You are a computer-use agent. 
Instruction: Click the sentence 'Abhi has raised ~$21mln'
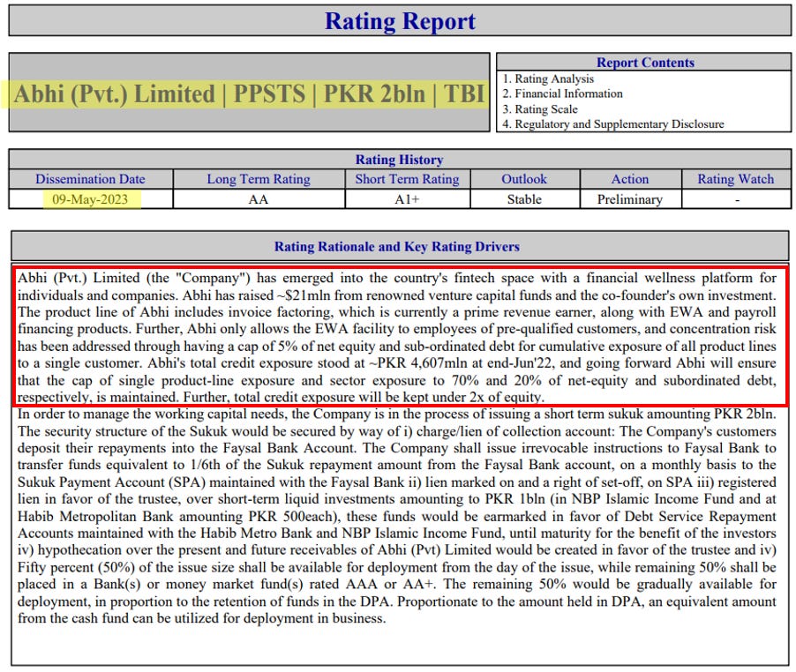coord(257,295)
